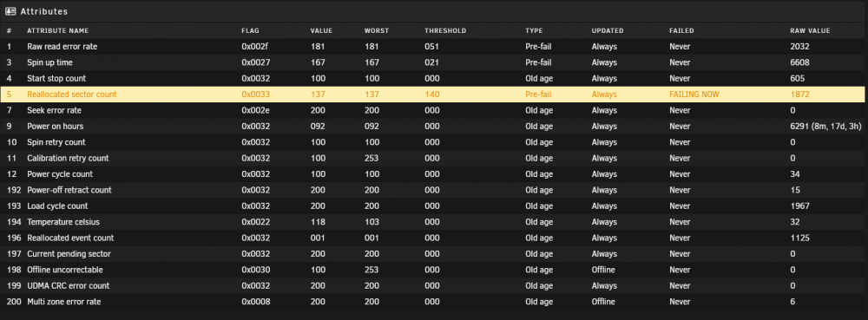Select the Current pending sector row
868x320 pixels.
click(x=434, y=254)
